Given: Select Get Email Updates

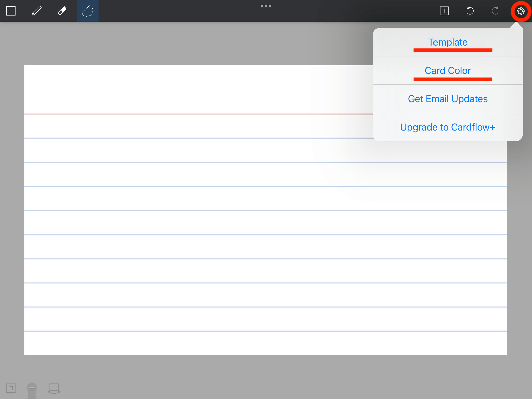Looking at the screenshot, I should point(448,99).
